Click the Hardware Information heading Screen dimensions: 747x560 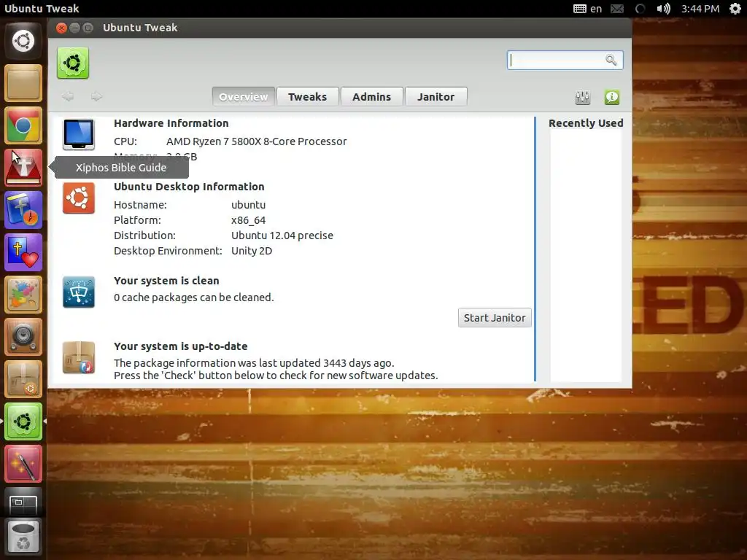171,122
